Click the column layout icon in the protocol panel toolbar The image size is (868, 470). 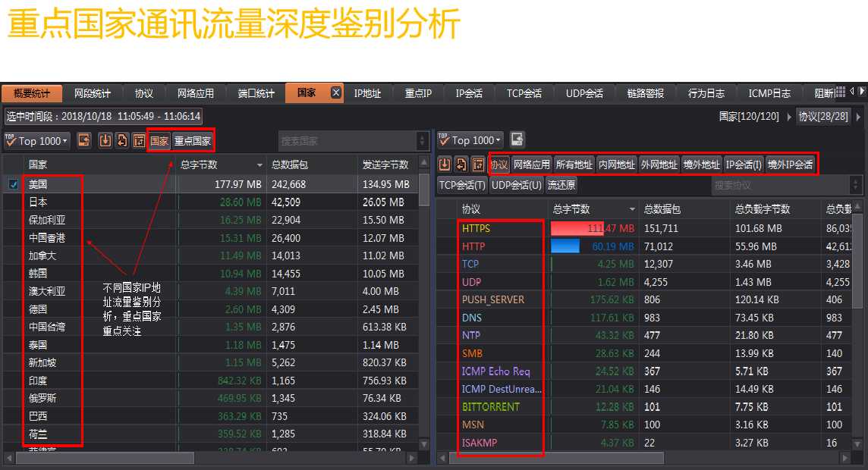pos(478,164)
